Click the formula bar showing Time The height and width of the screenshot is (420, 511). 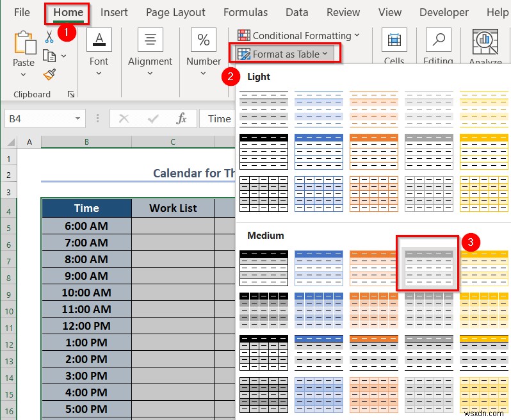tap(217, 118)
